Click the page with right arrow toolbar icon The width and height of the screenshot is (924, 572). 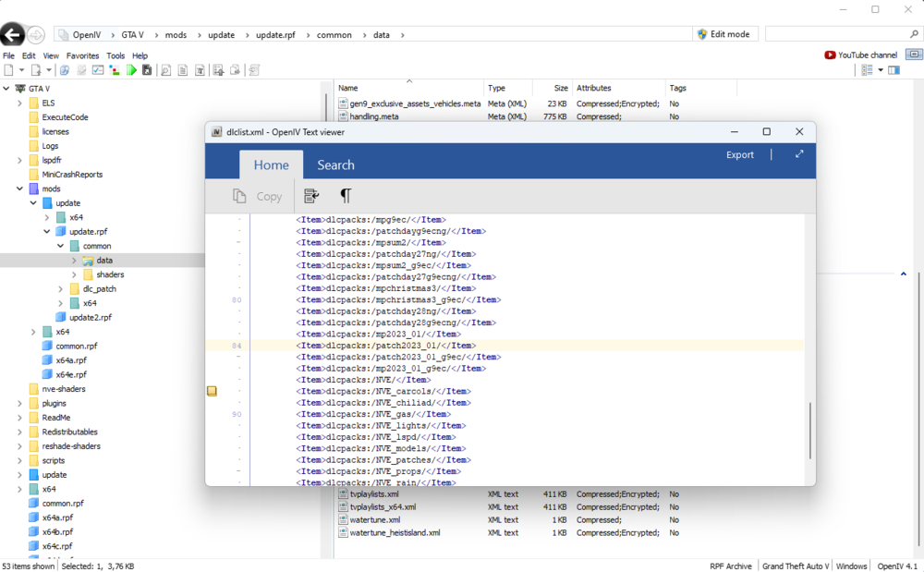pyautogui.click(x=235, y=70)
